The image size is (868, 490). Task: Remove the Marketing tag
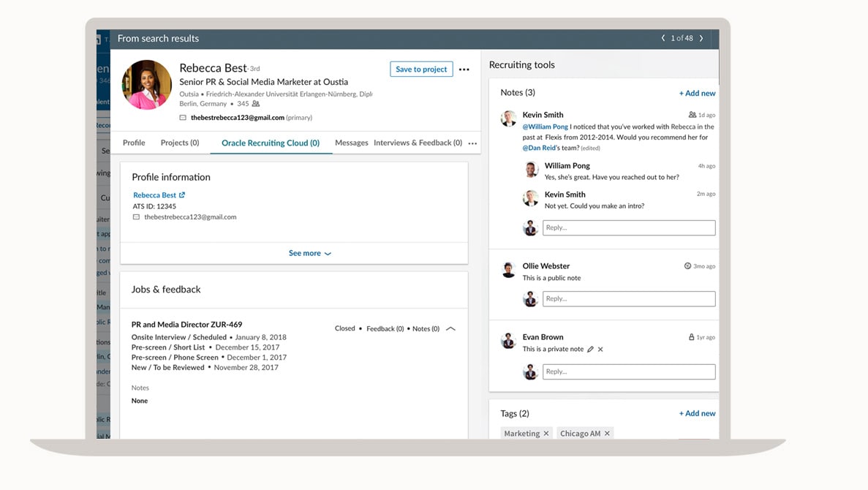coord(546,434)
